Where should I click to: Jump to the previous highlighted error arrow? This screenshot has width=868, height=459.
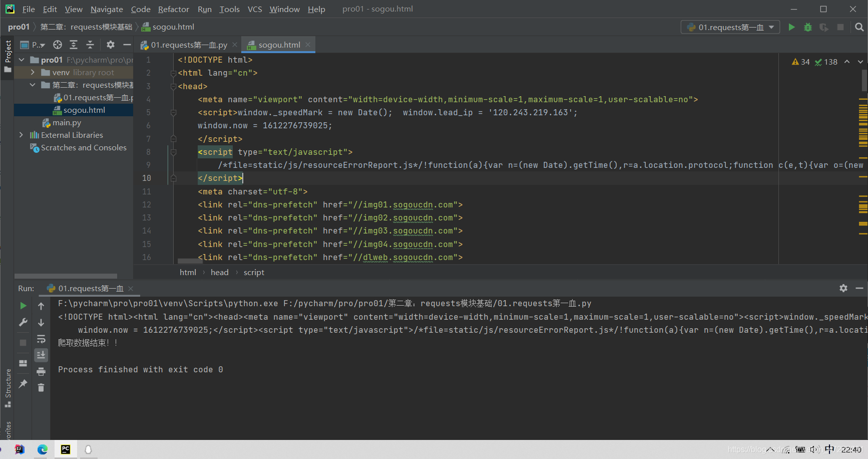click(847, 62)
